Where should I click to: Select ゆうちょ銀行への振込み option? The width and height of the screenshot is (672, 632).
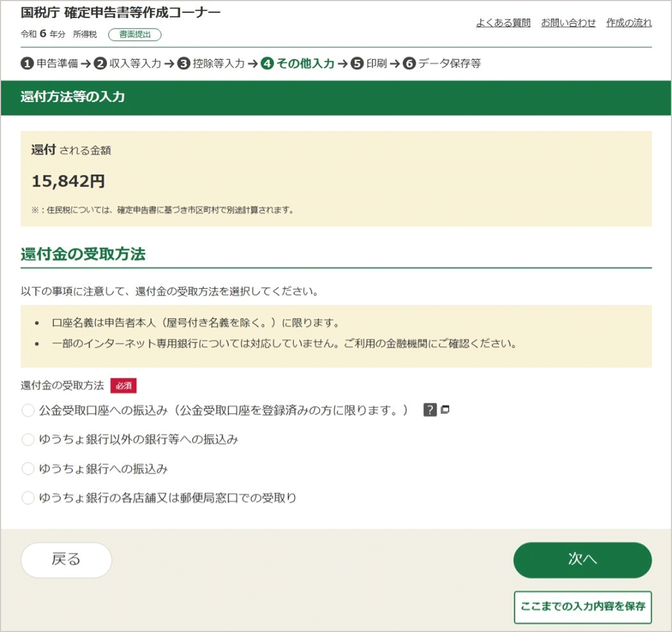(x=28, y=469)
